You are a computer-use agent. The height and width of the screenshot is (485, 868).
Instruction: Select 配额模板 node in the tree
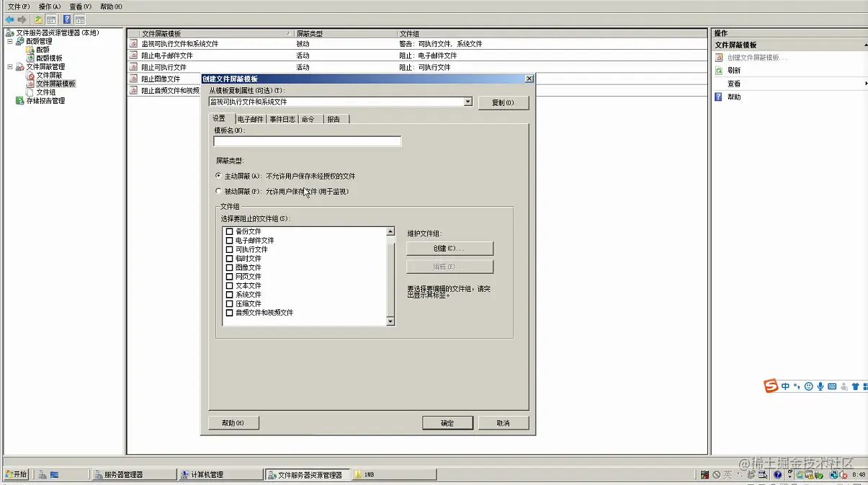coord(49,58)
